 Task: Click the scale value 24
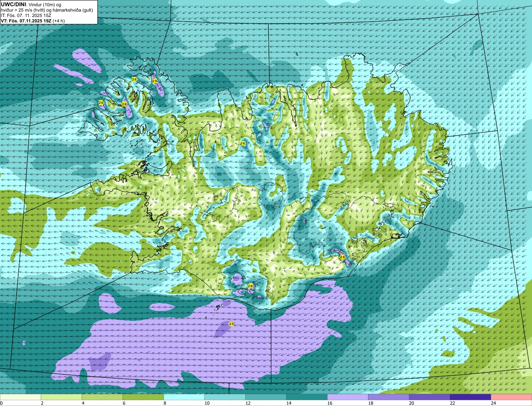[x=493, y=403]
